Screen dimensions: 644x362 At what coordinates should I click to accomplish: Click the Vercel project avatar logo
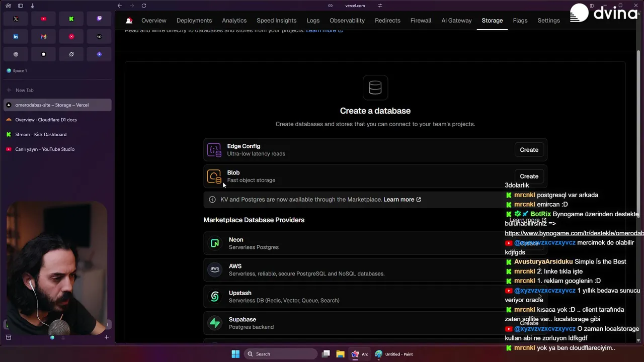(129, 21)
